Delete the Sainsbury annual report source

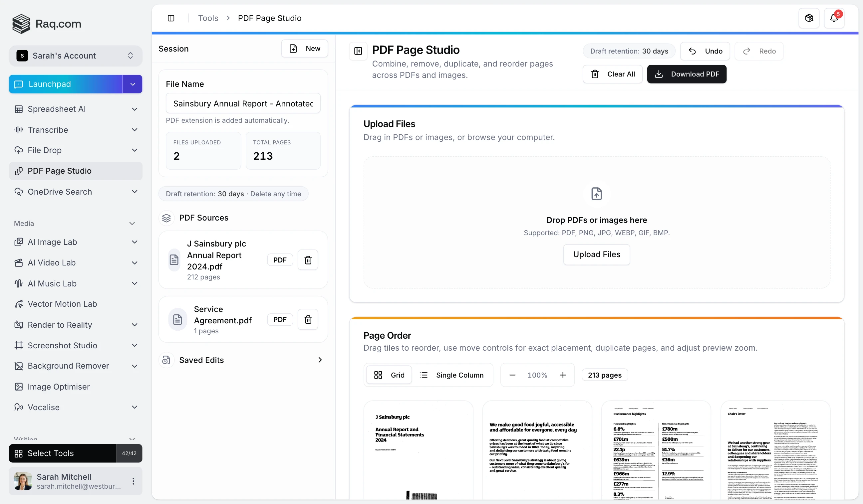coord(308,260)
